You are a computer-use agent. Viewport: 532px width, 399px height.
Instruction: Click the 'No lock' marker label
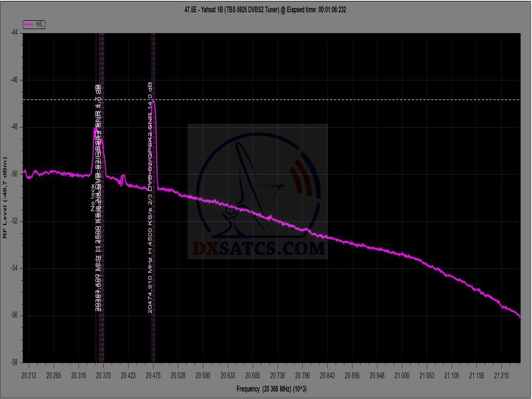[94, 198]
